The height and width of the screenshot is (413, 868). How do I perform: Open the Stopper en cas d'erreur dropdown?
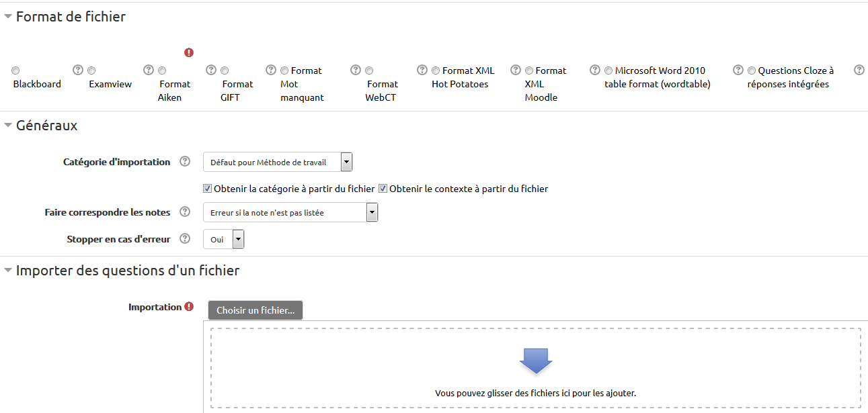pyautogui.click(x=224, y=239)
